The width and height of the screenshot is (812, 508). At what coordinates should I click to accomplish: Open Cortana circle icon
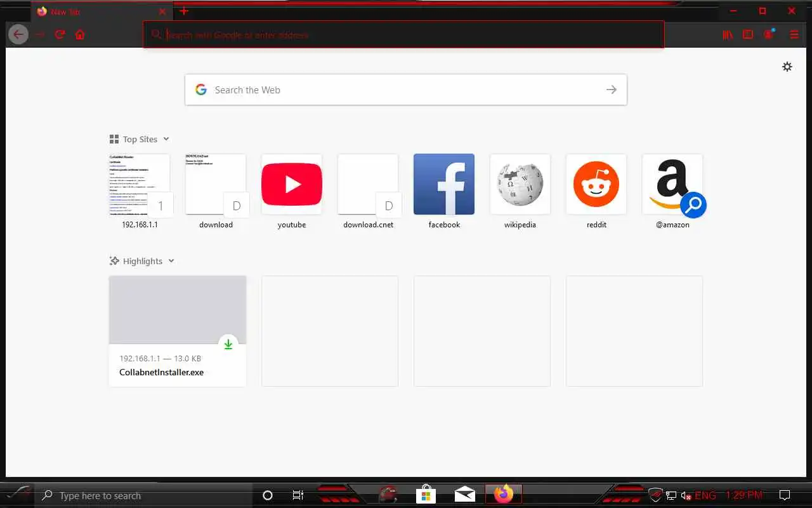268,495
